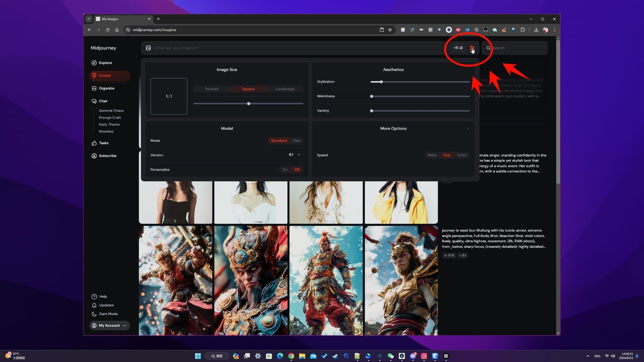Click the image upload icon in prompt bar
Image resolution: width=644 pixels, height=362 pixels.
148,48
